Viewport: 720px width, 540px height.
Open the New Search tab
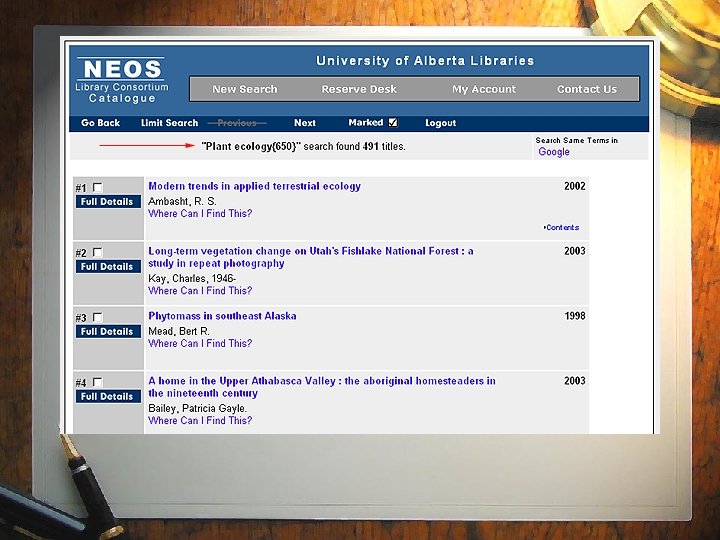[245, 89]
